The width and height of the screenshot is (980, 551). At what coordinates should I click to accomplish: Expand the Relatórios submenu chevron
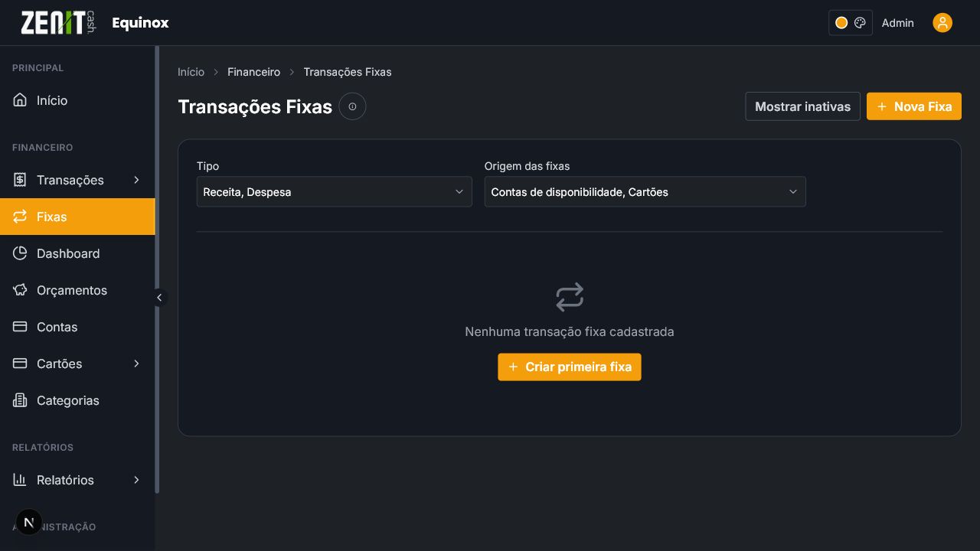point(136,480)
